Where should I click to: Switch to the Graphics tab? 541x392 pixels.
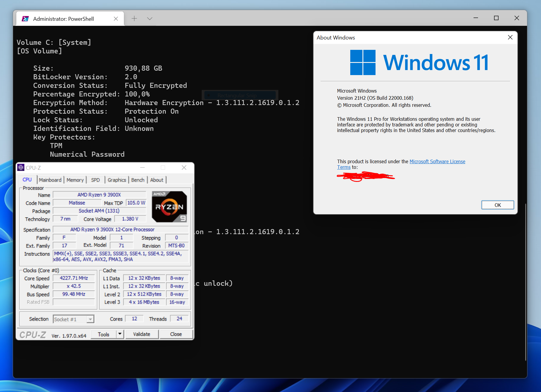point(117,180)
